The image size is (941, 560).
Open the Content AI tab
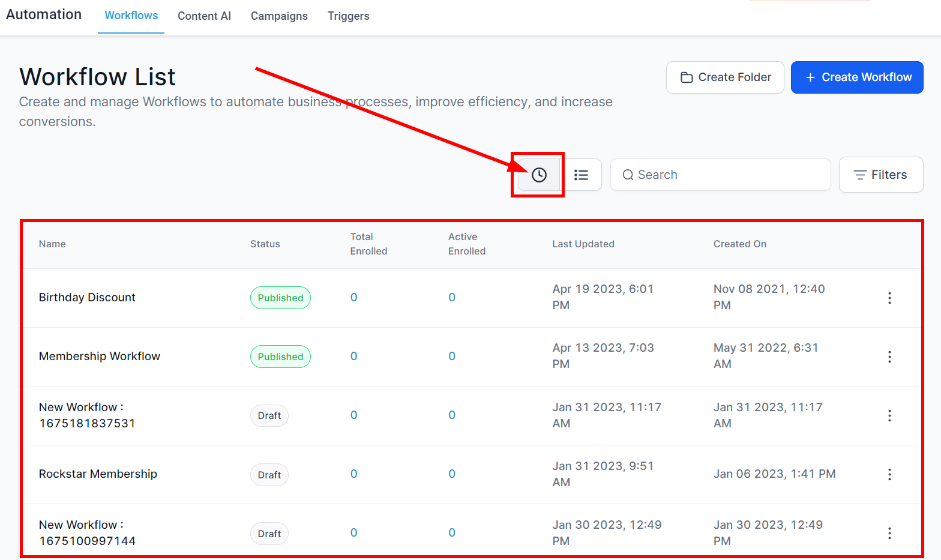pos(204,16)
